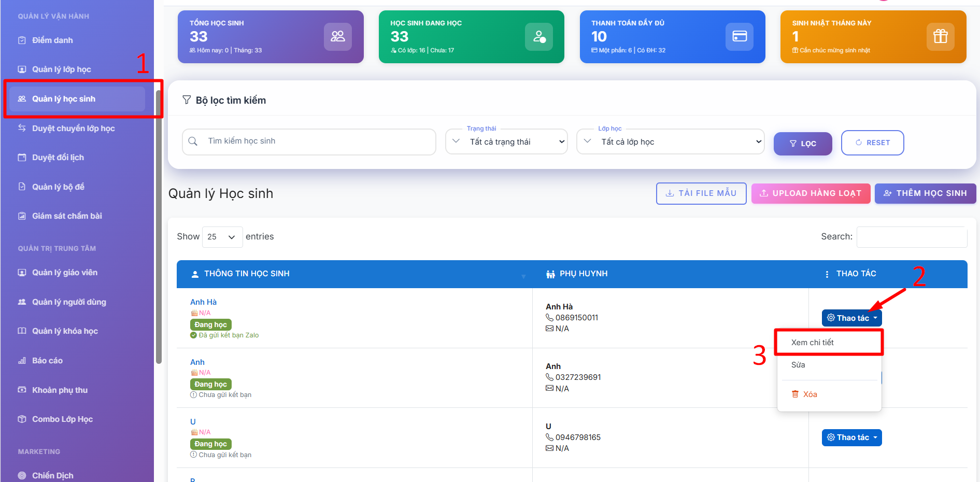Click the magnifier icon in student search box
Image resolution: width=980 pixels, height=482 pixels.
[193, 141]
